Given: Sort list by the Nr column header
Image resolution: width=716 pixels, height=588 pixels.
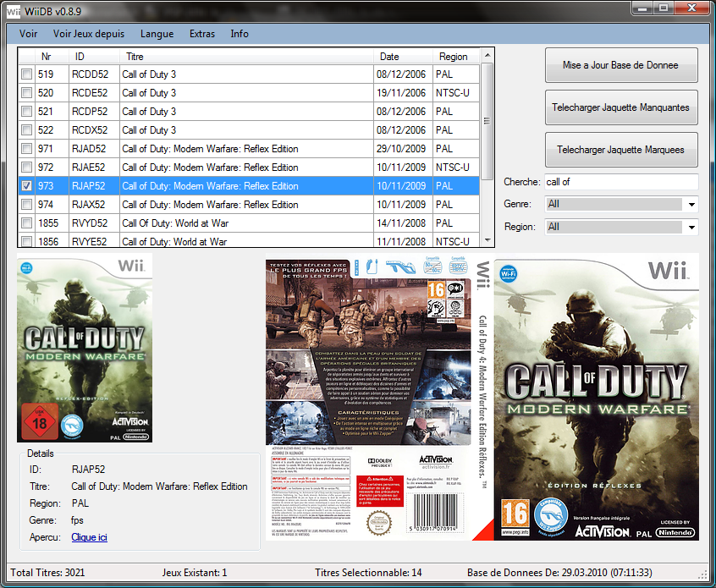Looking at the screenshot, I should point(52,57).
